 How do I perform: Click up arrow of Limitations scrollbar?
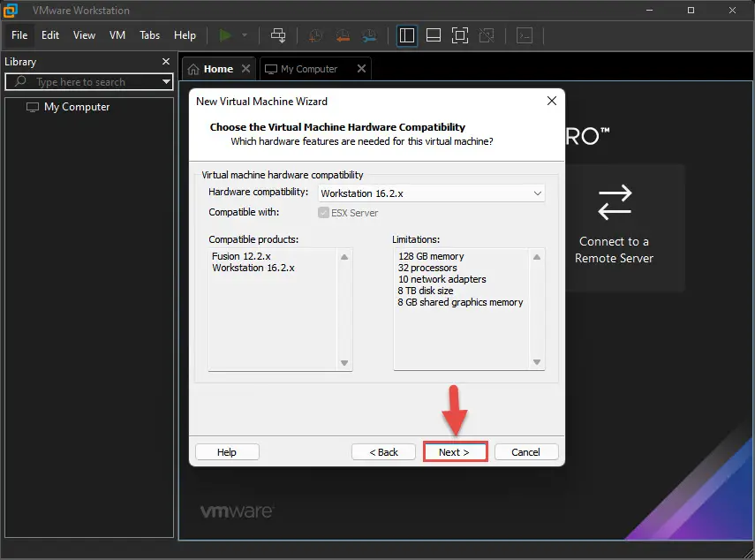(x=537, y=257)
